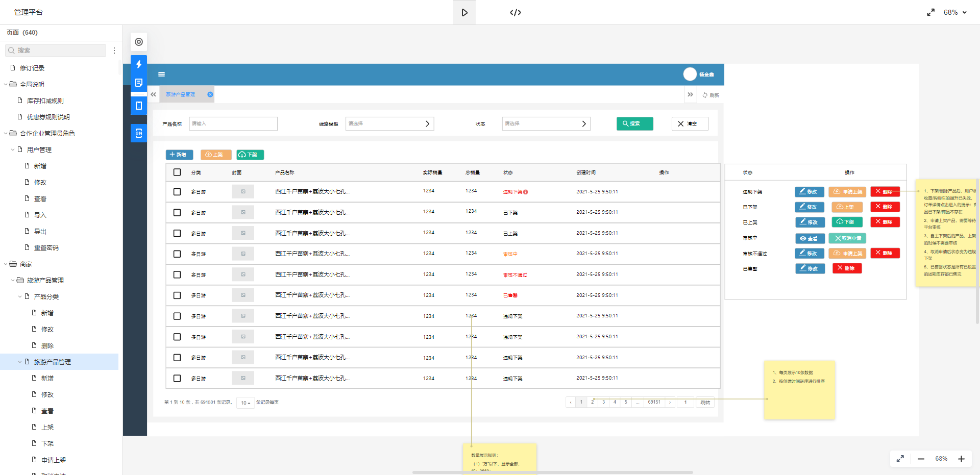Click the 搜索 page search field in sidebar
980x475 pixels.
(x=56, y=51)
